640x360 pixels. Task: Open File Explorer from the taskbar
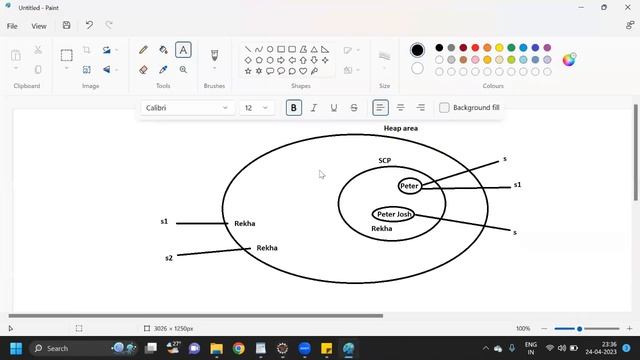216,349
